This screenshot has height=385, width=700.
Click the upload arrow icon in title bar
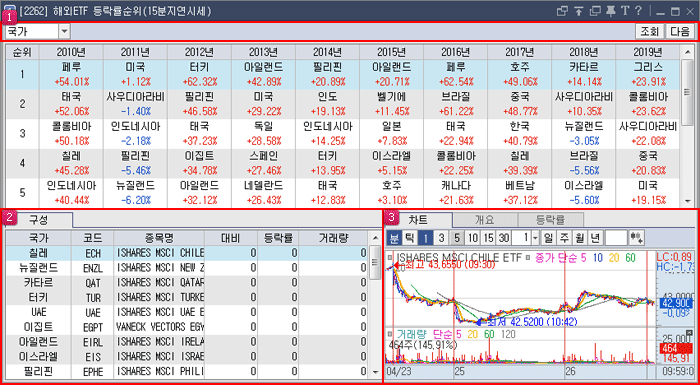tap(579, 11)
